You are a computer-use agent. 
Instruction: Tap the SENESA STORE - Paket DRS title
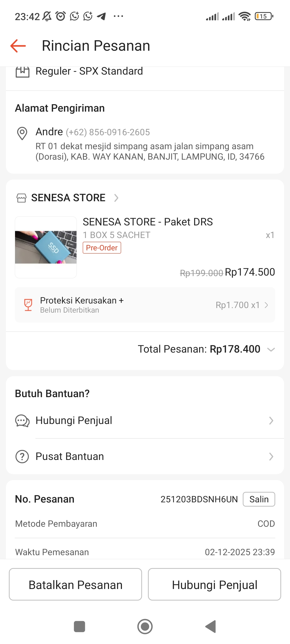[x=148, y=222]
